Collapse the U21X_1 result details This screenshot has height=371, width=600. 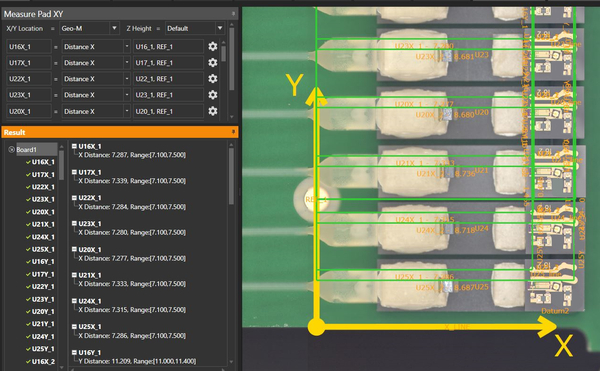[x=74, y=275]
